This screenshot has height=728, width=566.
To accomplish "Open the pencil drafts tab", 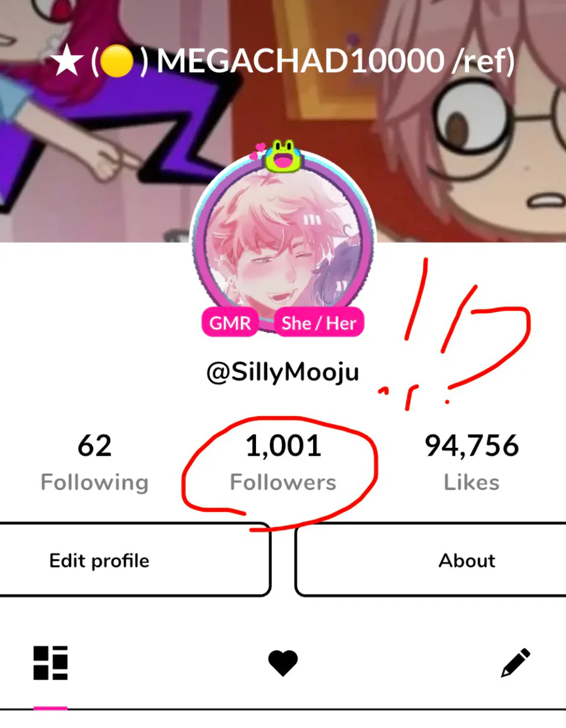I will (516, 663).
